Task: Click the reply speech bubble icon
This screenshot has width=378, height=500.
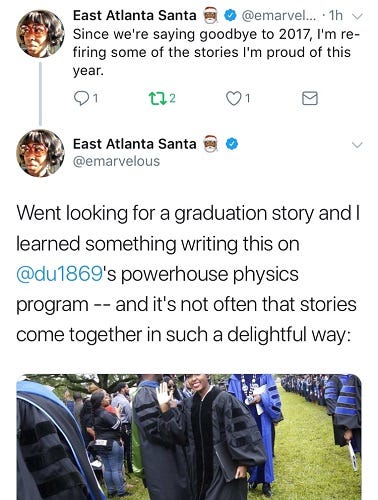Action: (x=81, y=98)
